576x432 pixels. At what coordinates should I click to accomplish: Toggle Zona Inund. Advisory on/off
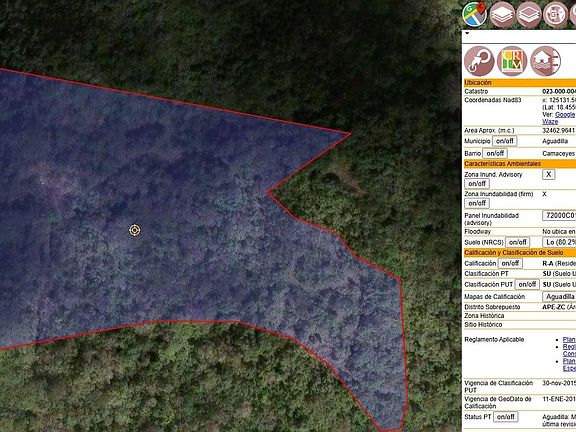(x=477, y=183)
